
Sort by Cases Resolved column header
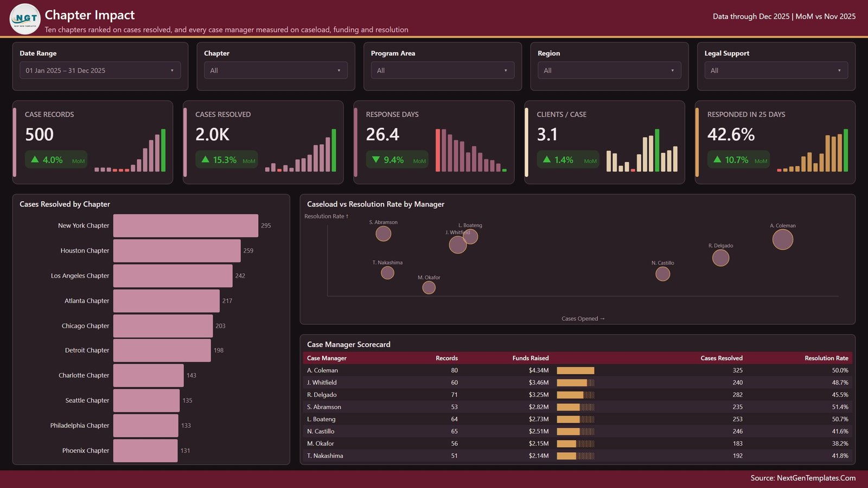pyautogui.click(x=722, y=358)
